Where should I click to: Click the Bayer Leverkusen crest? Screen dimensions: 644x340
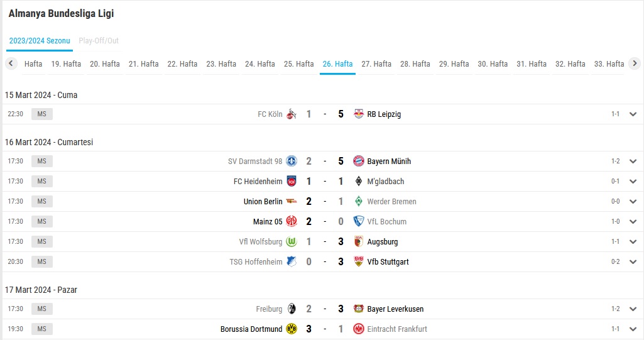[x=359, y=309]
